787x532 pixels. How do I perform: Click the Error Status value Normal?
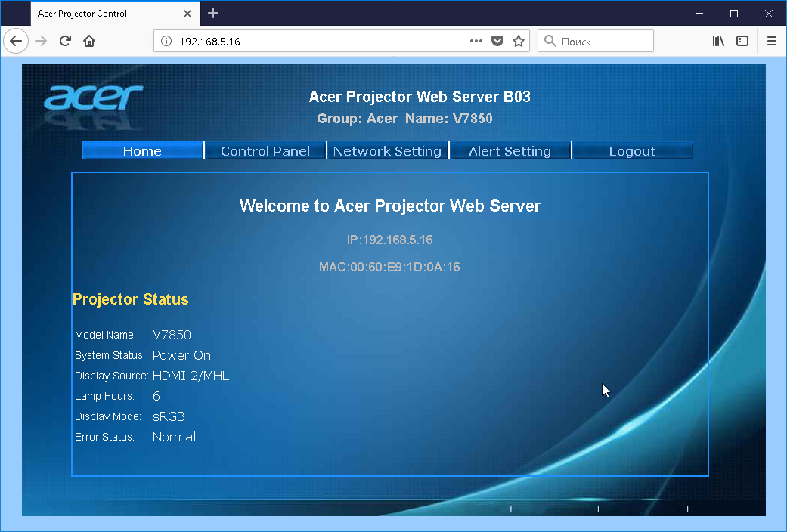tap(174, 437)
